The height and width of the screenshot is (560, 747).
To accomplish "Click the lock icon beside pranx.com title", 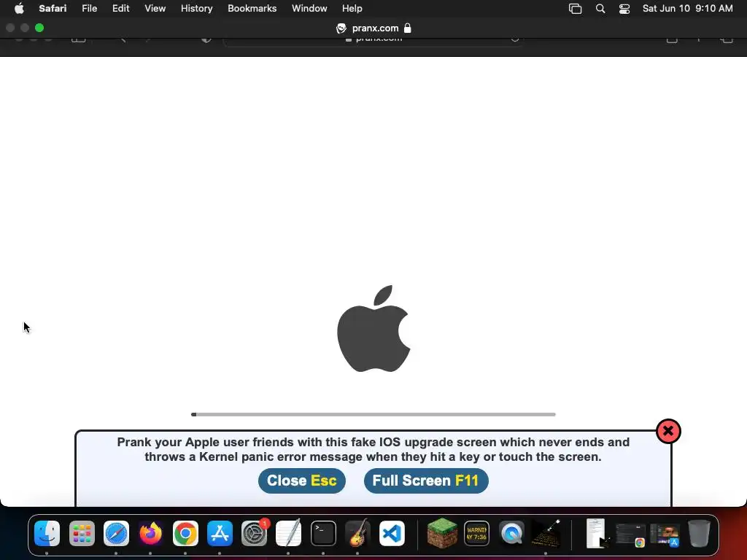I will (x=407, y=28).
